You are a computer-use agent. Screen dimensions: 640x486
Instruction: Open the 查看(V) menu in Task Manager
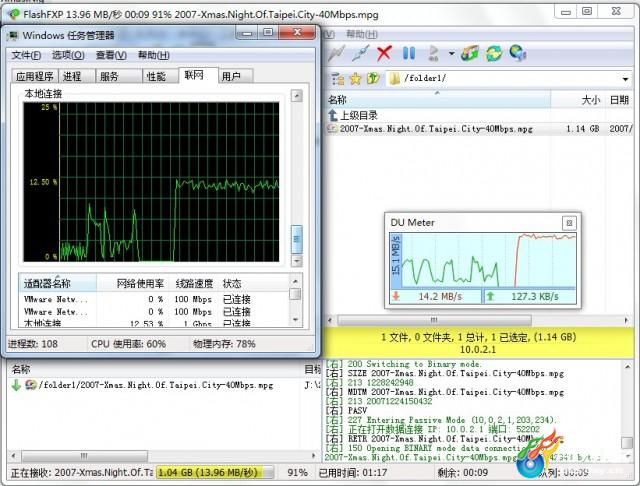[111, 55]
